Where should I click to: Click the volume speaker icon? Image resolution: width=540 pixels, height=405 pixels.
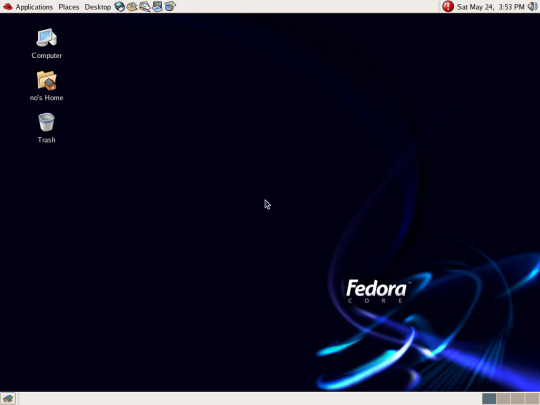tap(532, 7)
